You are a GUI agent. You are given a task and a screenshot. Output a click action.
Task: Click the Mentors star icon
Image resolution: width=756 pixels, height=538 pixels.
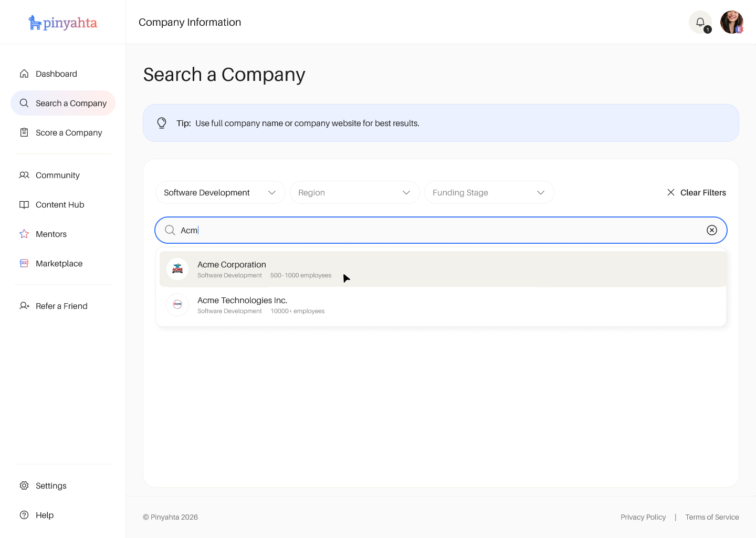click(x=24, y=234)
